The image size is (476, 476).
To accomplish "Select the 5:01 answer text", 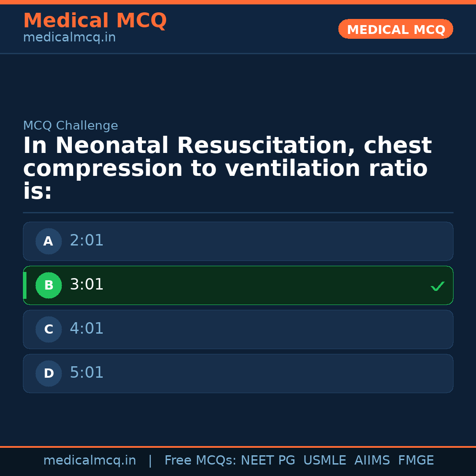I will click(87, 373).
